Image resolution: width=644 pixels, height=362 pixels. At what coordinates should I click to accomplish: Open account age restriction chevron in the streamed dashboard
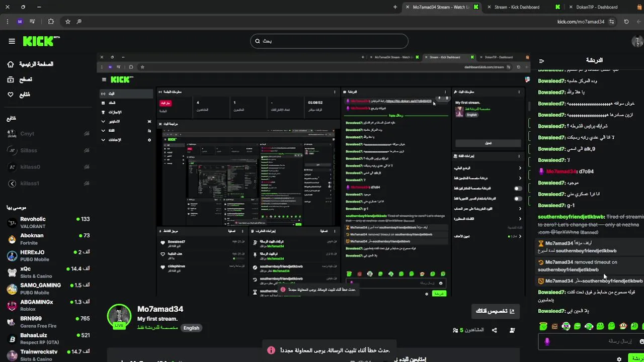coord(520,209)
